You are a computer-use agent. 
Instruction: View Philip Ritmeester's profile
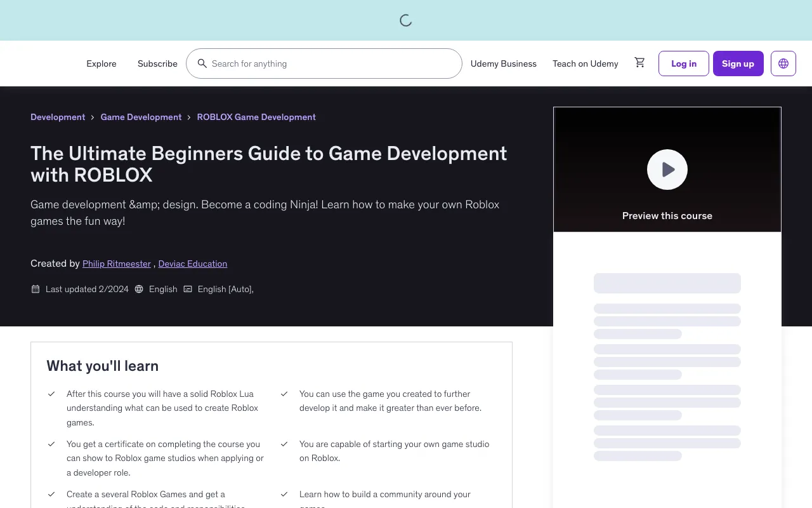(117, 264)
